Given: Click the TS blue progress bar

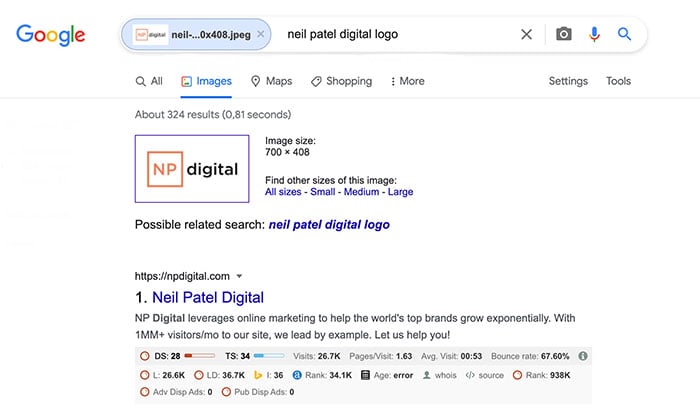Looking at the screenshot, I should coord(269,356).
